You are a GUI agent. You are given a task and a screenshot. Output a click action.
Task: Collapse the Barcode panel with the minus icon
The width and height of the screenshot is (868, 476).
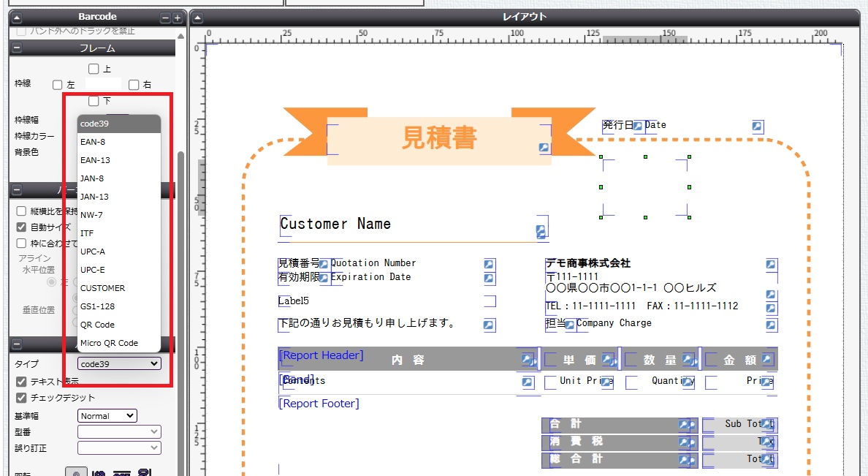click(165, 17)
